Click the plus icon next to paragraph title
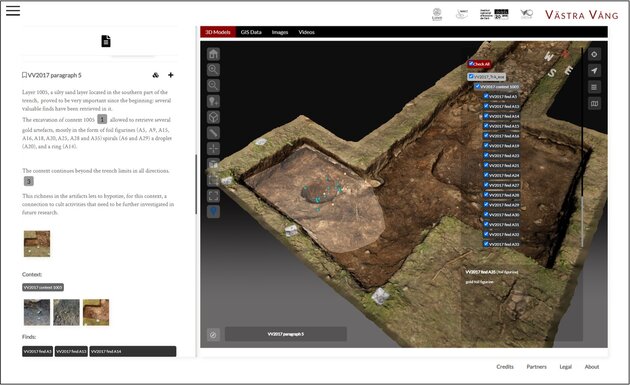 pyautogui.click(x=171, y=75)
